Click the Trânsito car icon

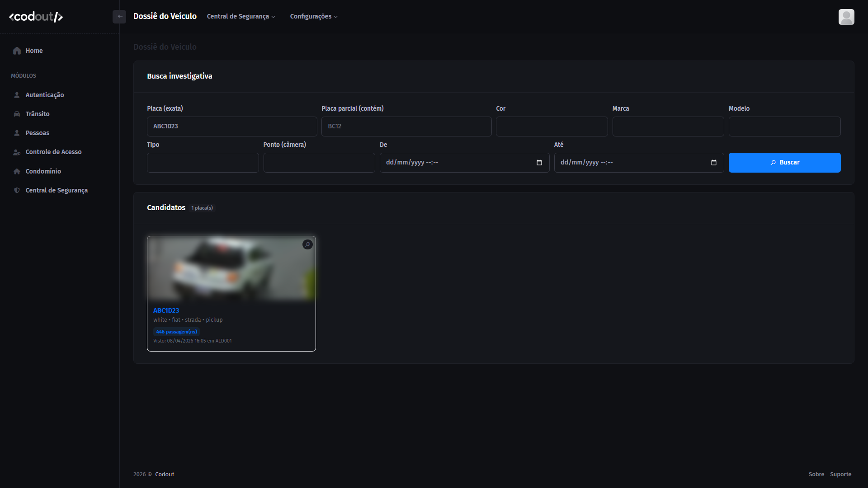17,114
